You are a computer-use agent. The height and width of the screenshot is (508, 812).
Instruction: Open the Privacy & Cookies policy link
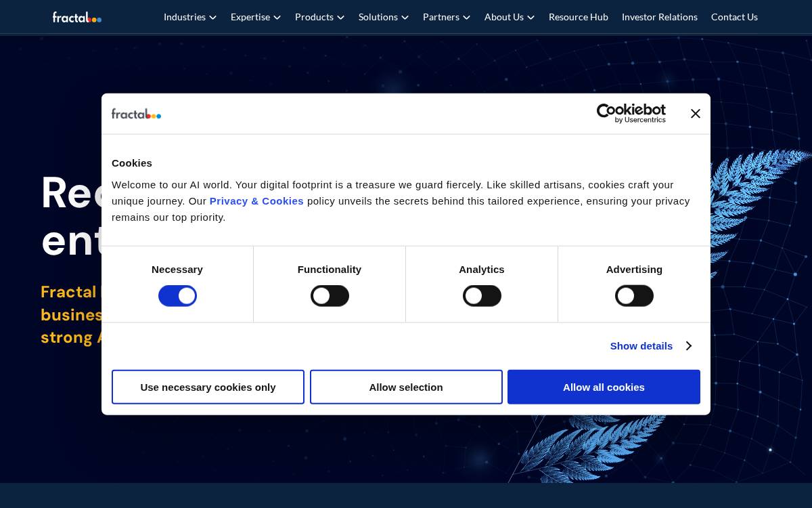256,201
